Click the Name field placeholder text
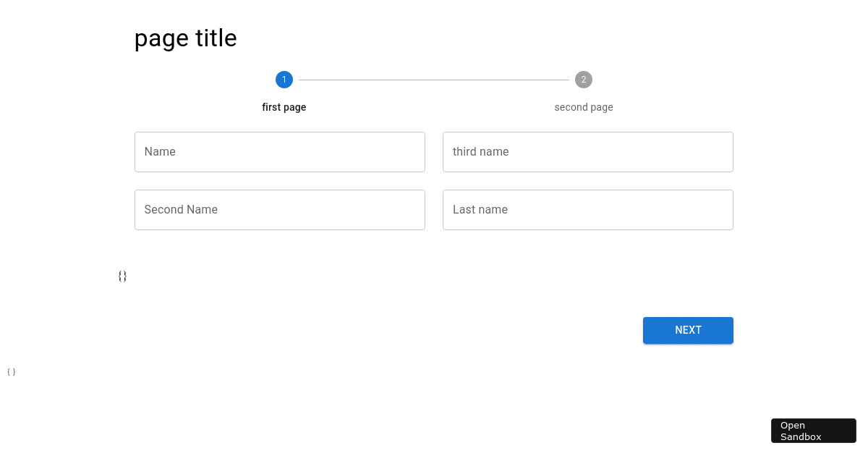This screenshot has height=456, width=868. pos(160,151)
